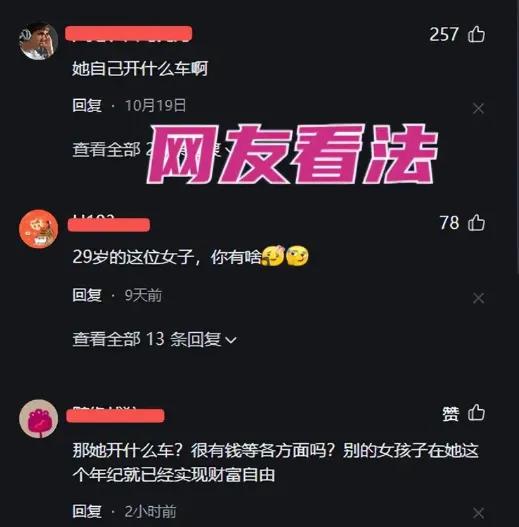Viewport: 519px width, 527px height.
Task: Expand 查看全部 13 条回复
Action: 155,339
